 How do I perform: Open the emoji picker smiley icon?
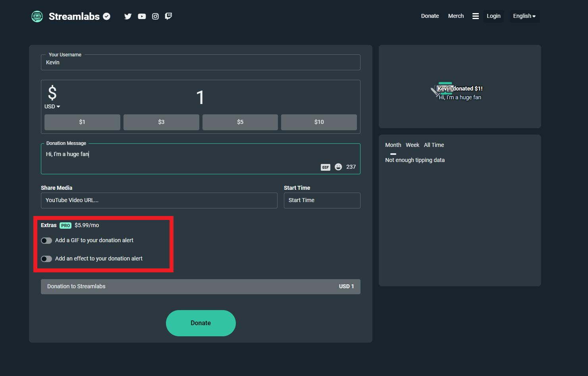click(x=338, y=167)
